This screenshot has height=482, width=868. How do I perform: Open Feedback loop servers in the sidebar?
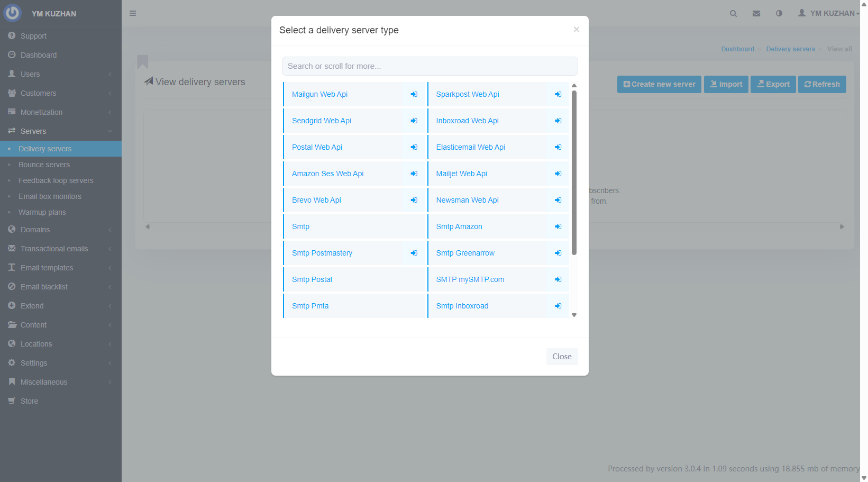tap(61, 180)
